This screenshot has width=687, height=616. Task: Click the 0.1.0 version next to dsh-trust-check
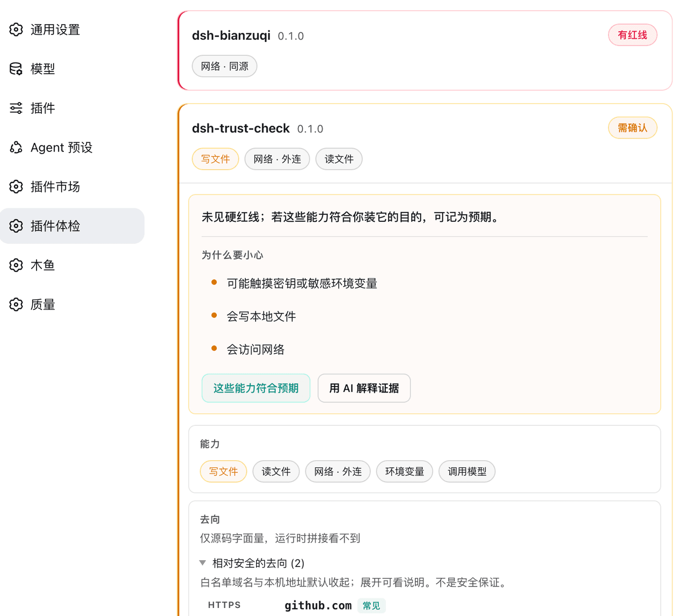tap(310, 129)
